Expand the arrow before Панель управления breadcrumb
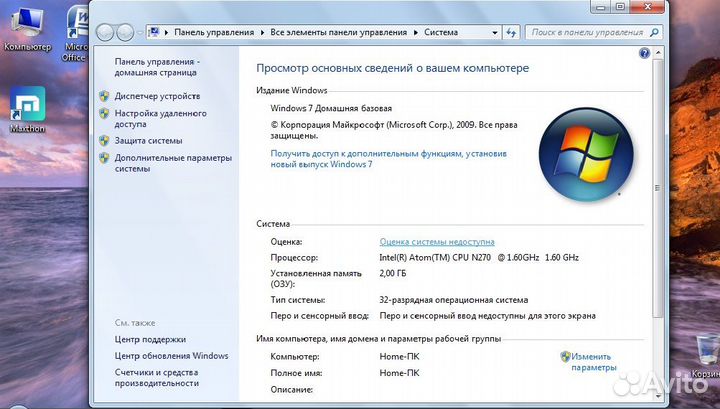 pos(166,33)
